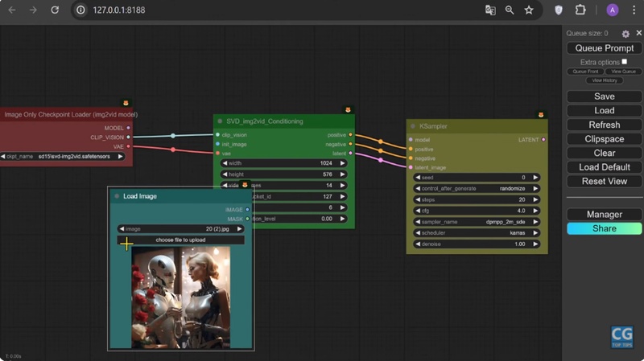Enable the Extra options checkbox
Image resolution: width=644 pixels, height=361 pixels.
[x=624, y=61]
